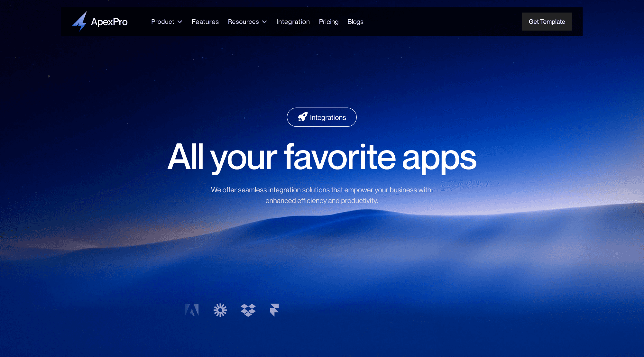Select the Integration navigation tab

tap(292, 22)
